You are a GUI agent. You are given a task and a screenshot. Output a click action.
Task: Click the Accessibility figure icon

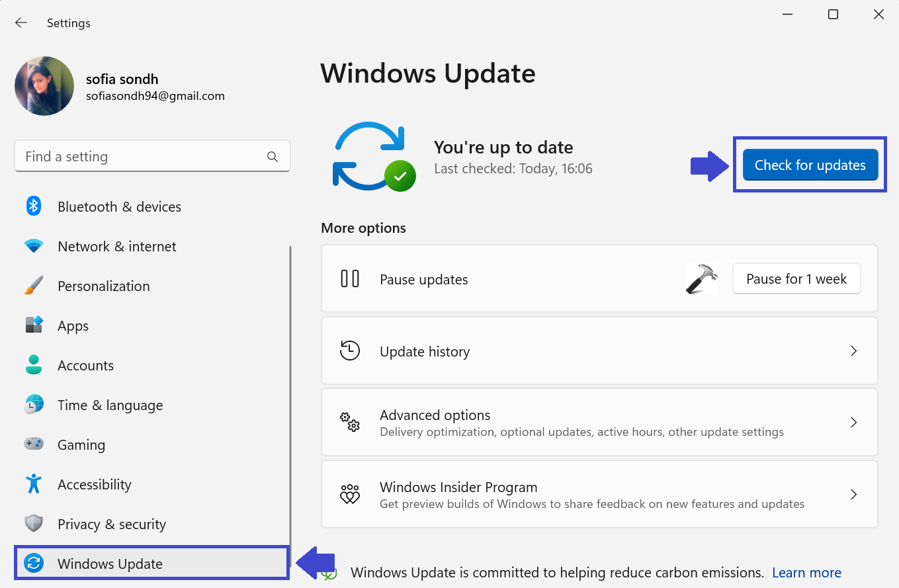(34, 484)
